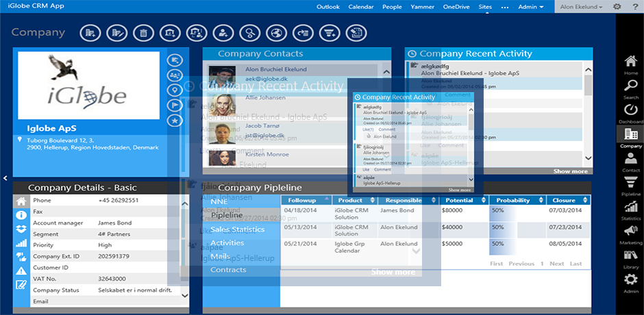This screenshot has width=644, height=315.
Task: Click the arrow-to-building move toolbar icon
Action: (303, 33)
